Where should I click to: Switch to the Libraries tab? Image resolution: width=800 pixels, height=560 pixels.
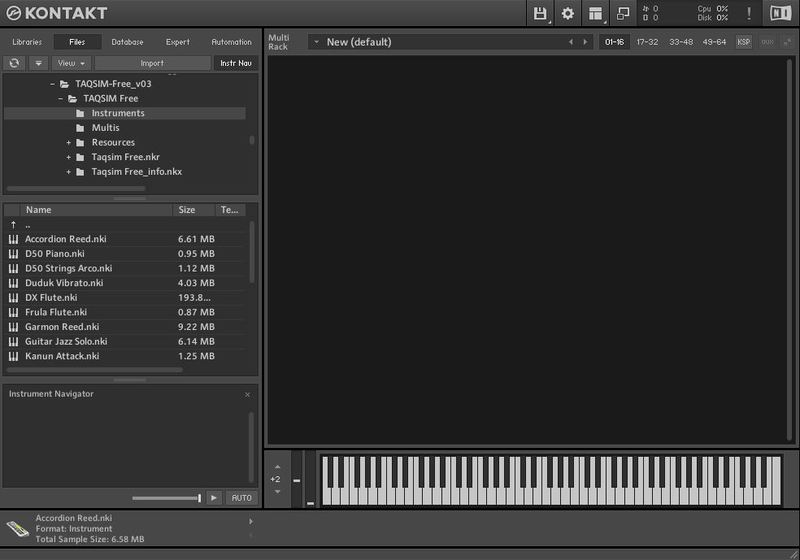click(x=27, y=42)
